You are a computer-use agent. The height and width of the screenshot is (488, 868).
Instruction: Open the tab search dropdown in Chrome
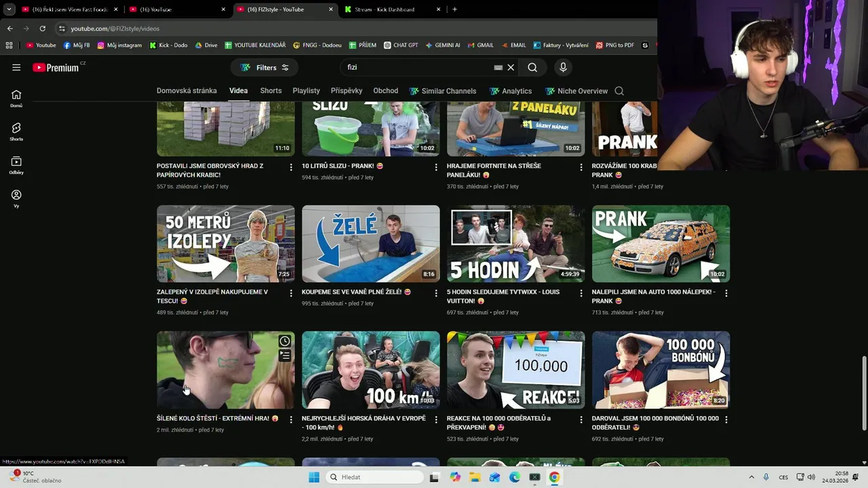pyautogui.click(x=9, y=9)
